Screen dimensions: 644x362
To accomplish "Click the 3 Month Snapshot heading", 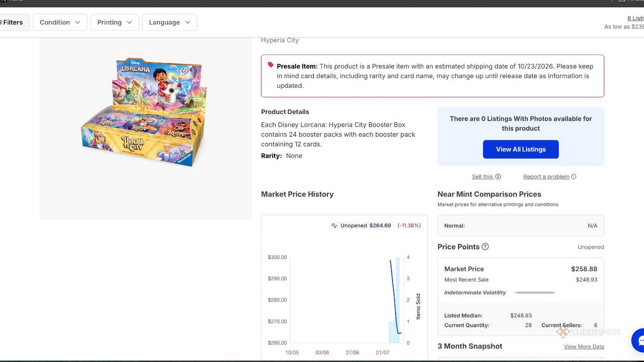I will [470, 346].
